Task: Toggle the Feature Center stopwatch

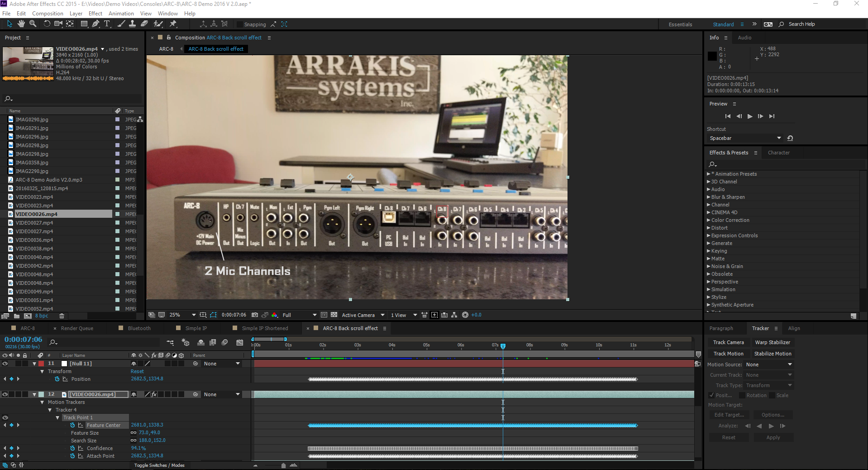Action: click(72, 425)
